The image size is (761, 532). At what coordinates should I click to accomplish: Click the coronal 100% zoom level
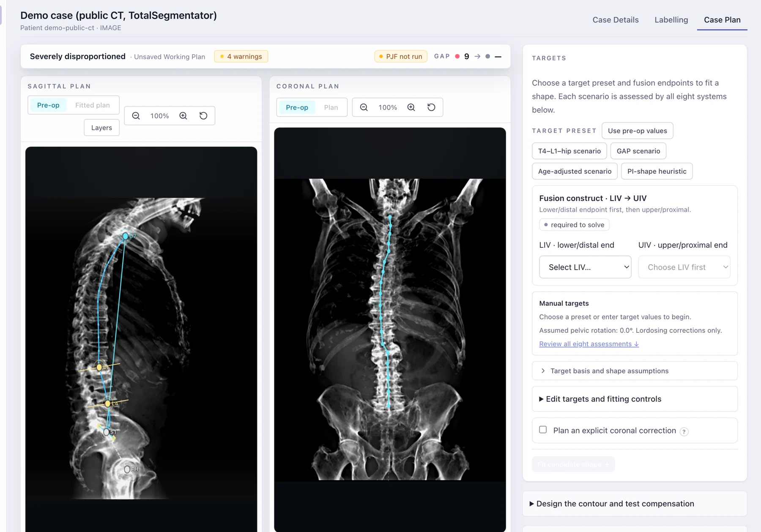coord(387,107)
